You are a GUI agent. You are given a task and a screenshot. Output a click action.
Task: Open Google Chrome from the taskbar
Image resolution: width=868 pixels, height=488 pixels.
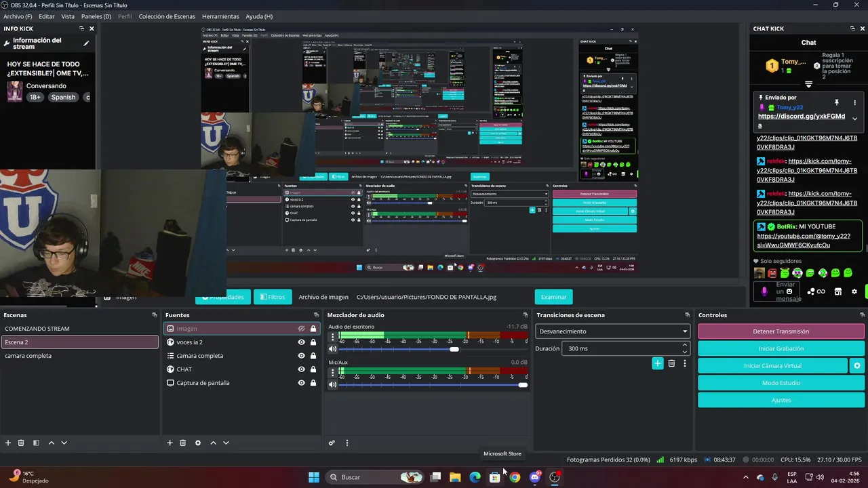click(x=515, y=477)
